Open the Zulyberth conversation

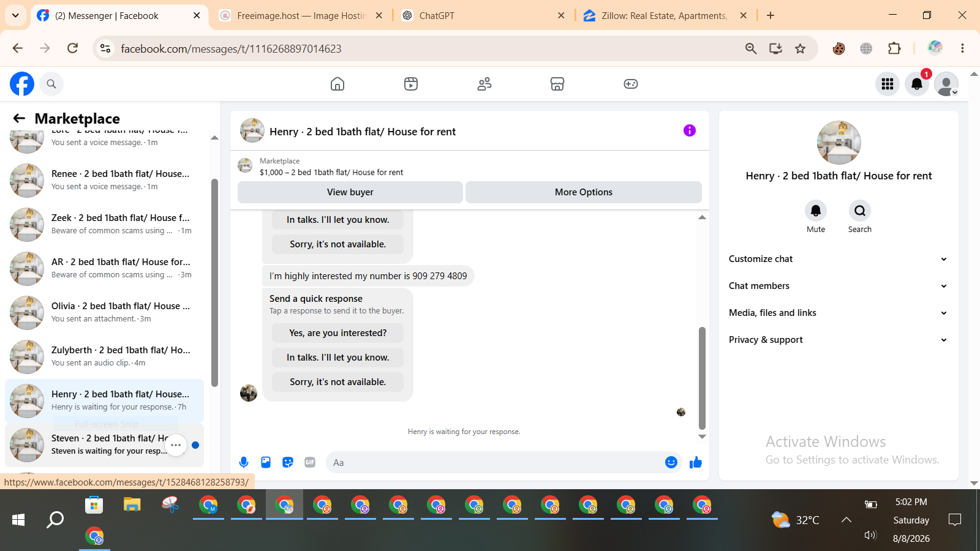pyautogui.click(x=104, y=357)
